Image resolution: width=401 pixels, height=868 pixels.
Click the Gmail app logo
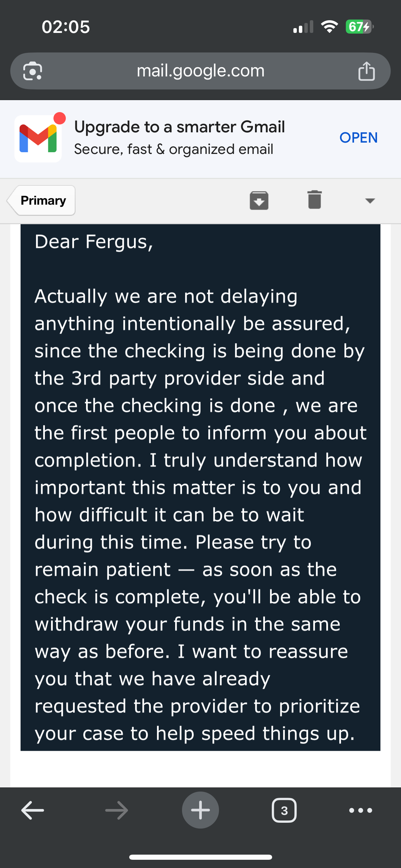coord(38,138)
